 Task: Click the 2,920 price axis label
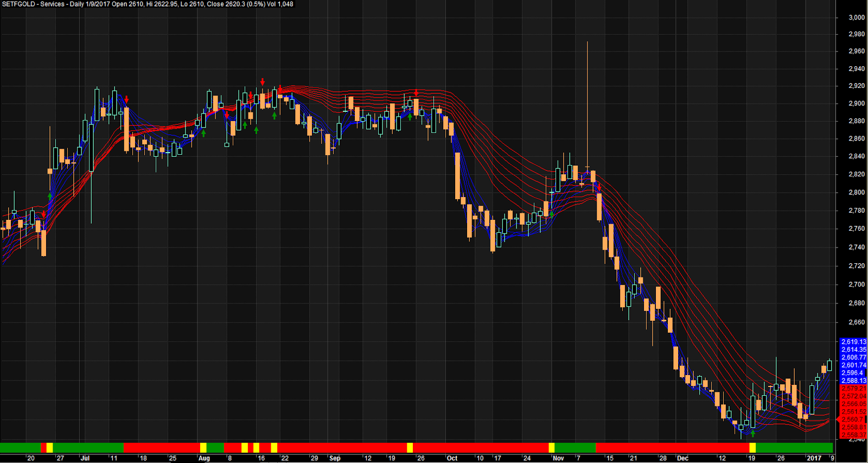pyautogui.click(x=857, y=86)
